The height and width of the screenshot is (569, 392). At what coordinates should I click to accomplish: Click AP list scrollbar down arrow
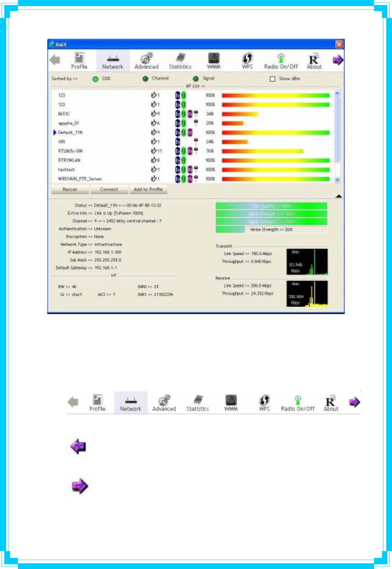337,180
